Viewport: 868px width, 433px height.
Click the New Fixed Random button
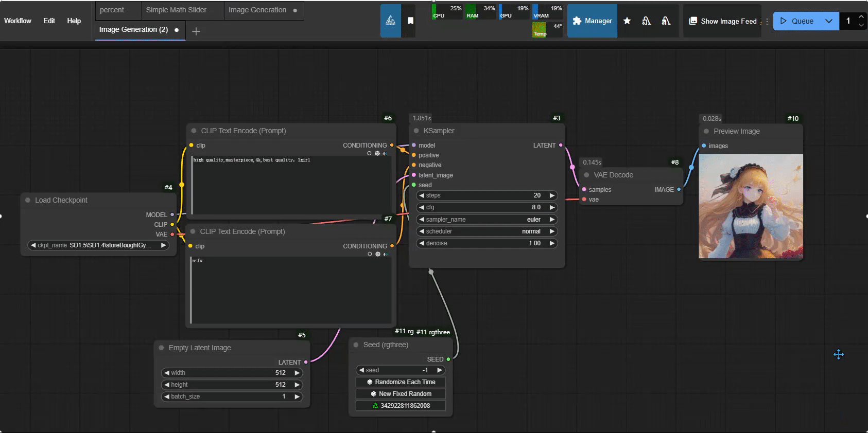(401, 394)
